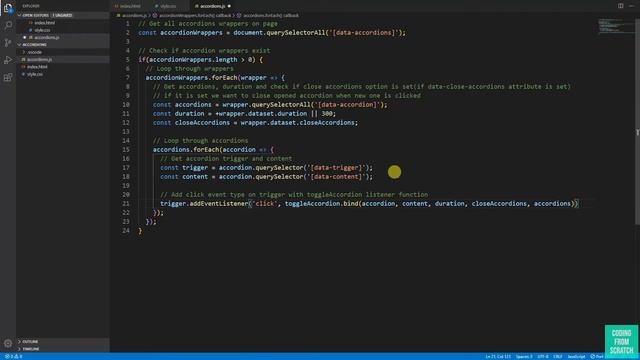Click line number 21 in the gutter
Image resolution: width=640 pixels, height=360 pixels.
pyautogui.click(x=126, y=204)
